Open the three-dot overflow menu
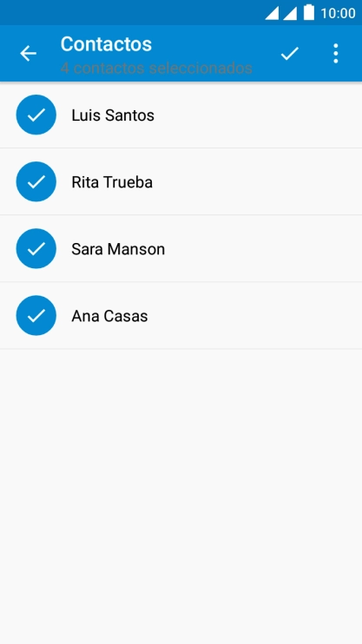This screenshot has height=644, width=362. click(336, 54)
